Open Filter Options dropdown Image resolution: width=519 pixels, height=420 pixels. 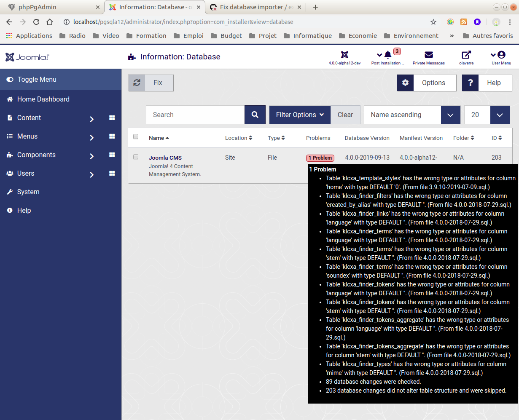click(300, 115)
